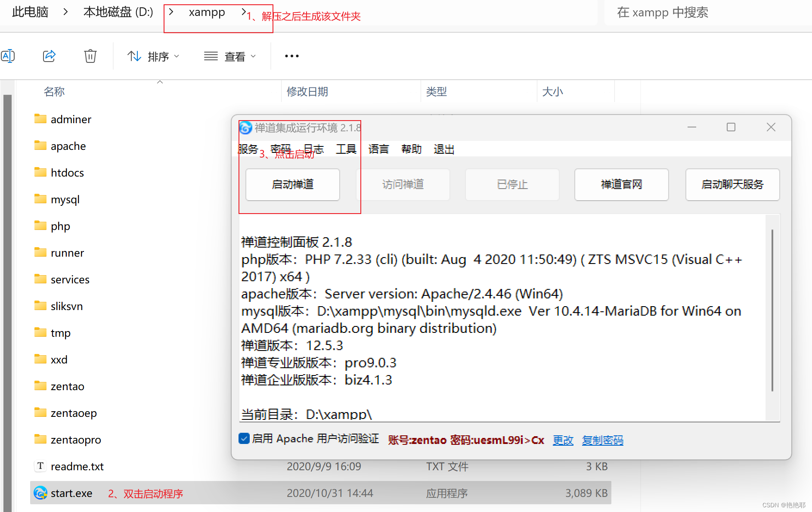Select the readme.txt file icon
812x512 pixels.
click(x=40, y=466)
